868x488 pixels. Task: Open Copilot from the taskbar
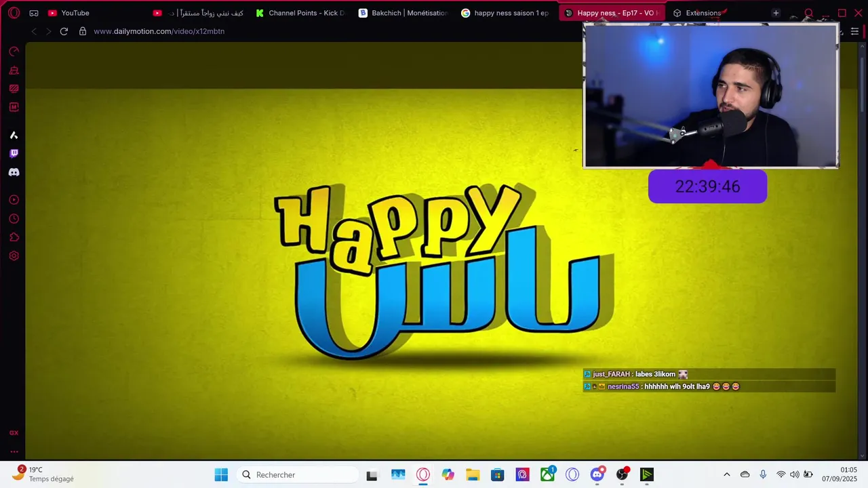448,474
